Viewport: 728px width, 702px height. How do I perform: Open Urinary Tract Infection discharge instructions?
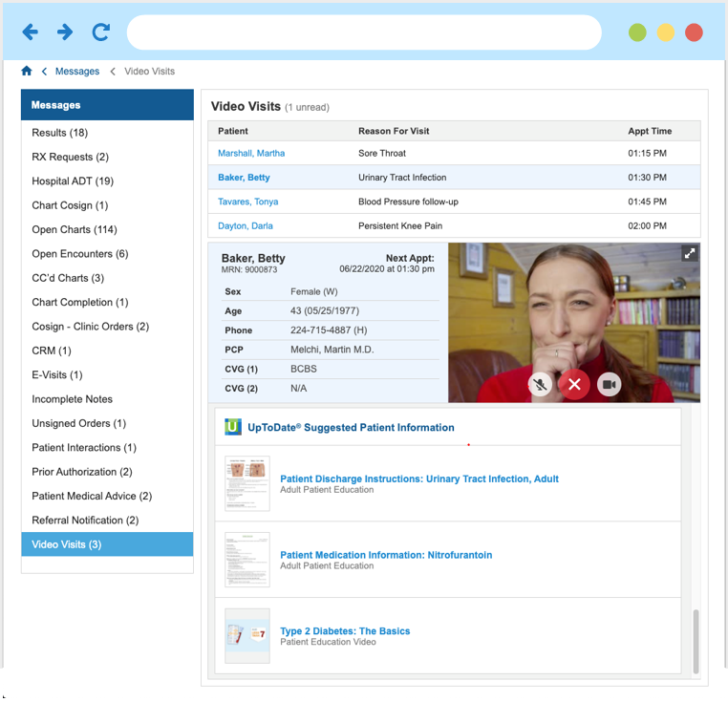pos(418,479)
